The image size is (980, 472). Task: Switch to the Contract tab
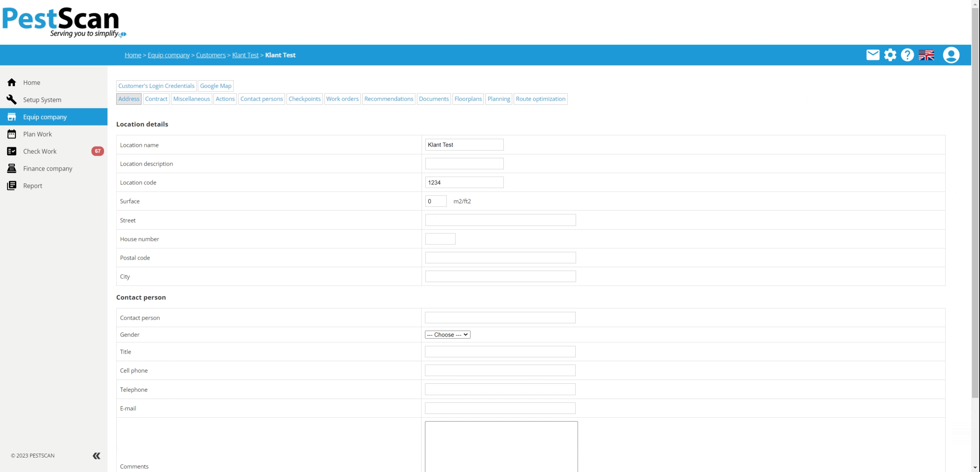(156, 99)
